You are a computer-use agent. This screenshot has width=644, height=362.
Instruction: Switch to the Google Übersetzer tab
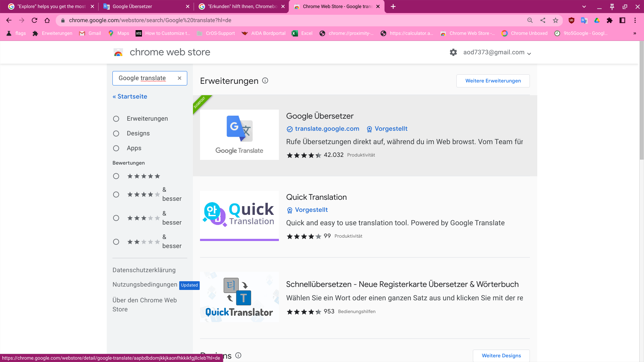click(144, 7)
